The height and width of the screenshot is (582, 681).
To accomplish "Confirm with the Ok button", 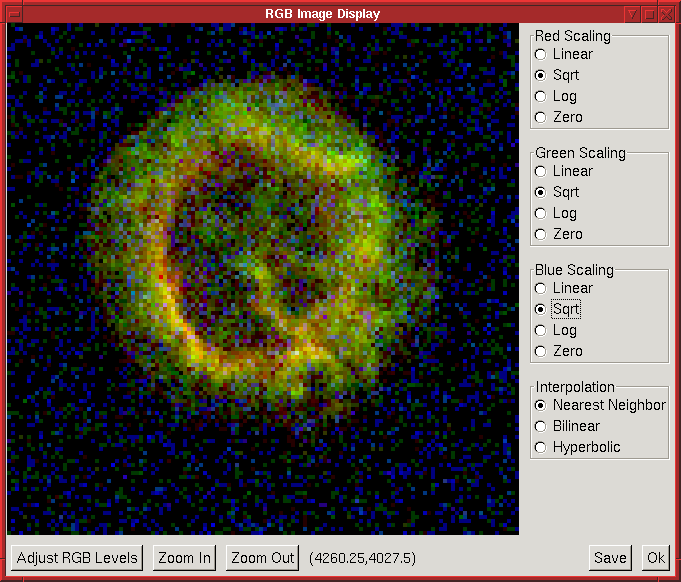I will coord(656,558).
